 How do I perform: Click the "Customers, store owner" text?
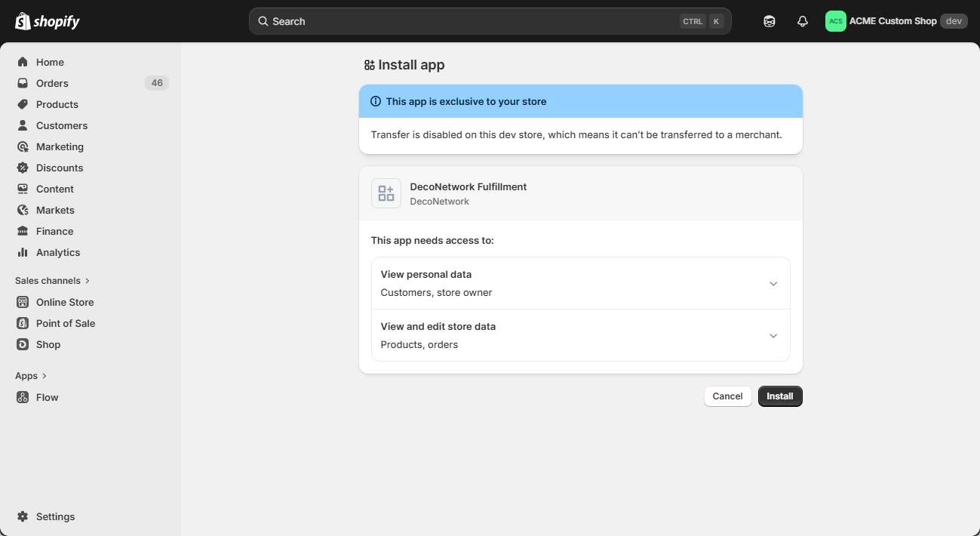[436, 292]
